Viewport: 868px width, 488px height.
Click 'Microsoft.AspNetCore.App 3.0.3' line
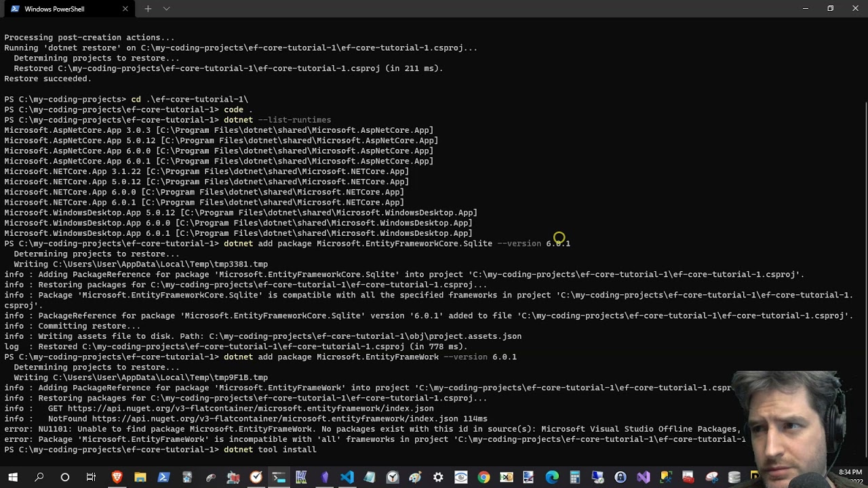point(218,130)
